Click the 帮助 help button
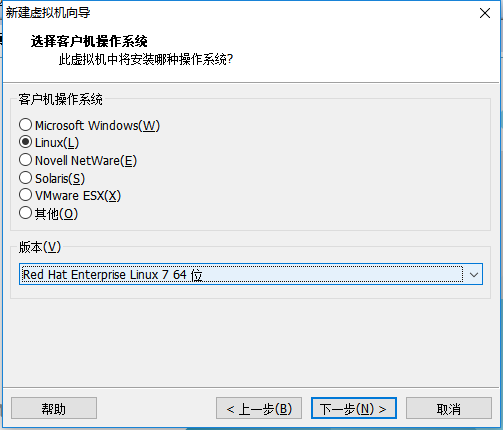 [x=54, y=408]
